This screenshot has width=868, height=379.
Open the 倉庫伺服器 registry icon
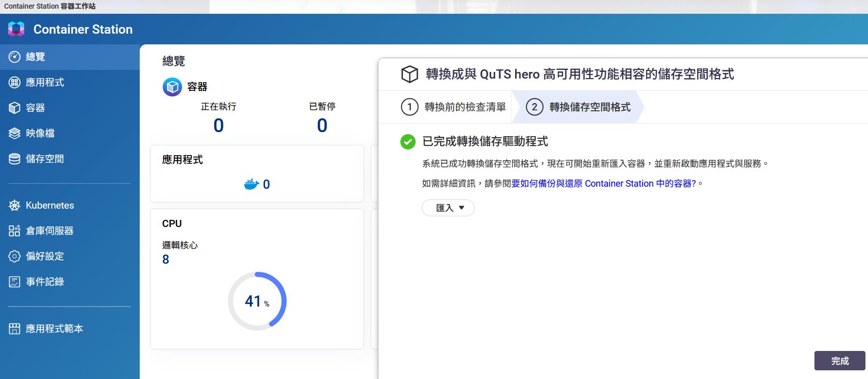tap(15, 231)
